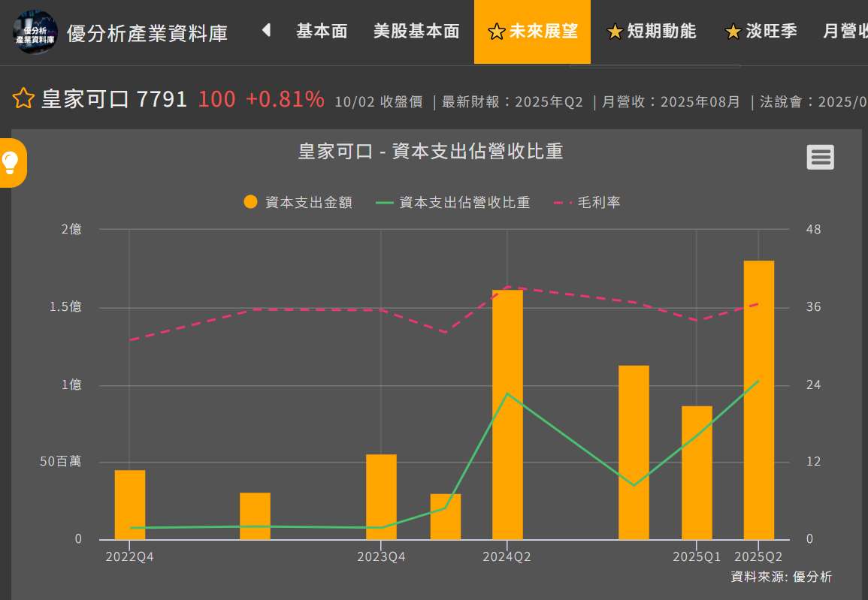Click the left arrow to scroll tabs
Viewport: 868px width, 600px height.
(265, 31)
